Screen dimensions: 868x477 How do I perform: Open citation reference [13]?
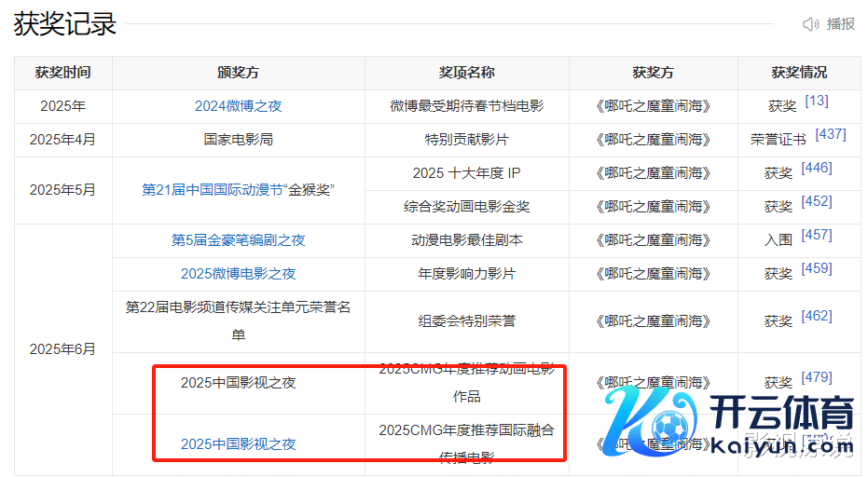[x=816, y=101]
